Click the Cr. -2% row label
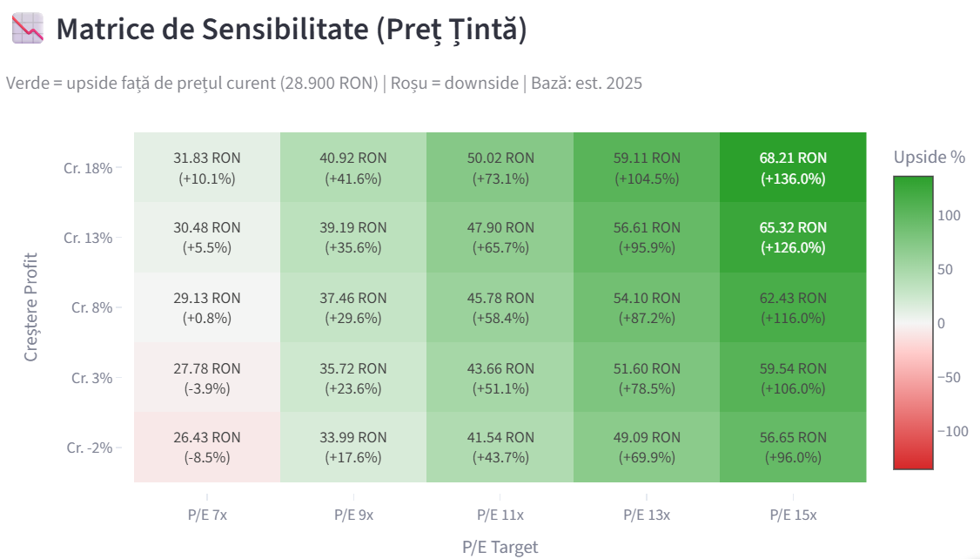 pyautogui.click(x=90, y=448)
